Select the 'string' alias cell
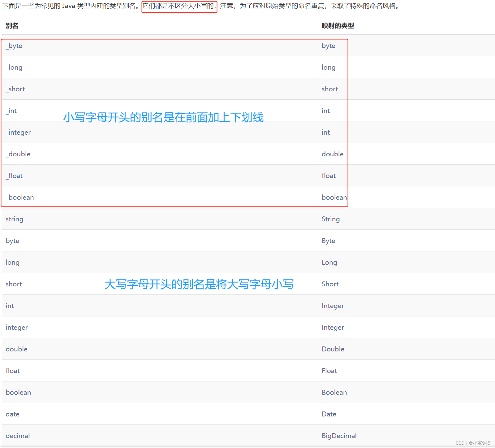 pos(15,219)
